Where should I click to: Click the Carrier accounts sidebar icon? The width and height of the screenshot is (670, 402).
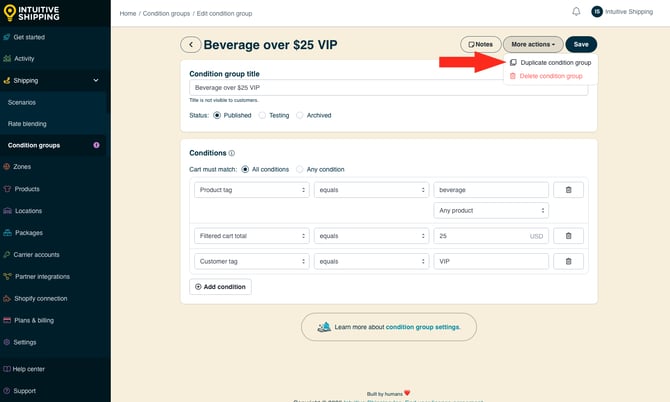click(x=6, y=255)
